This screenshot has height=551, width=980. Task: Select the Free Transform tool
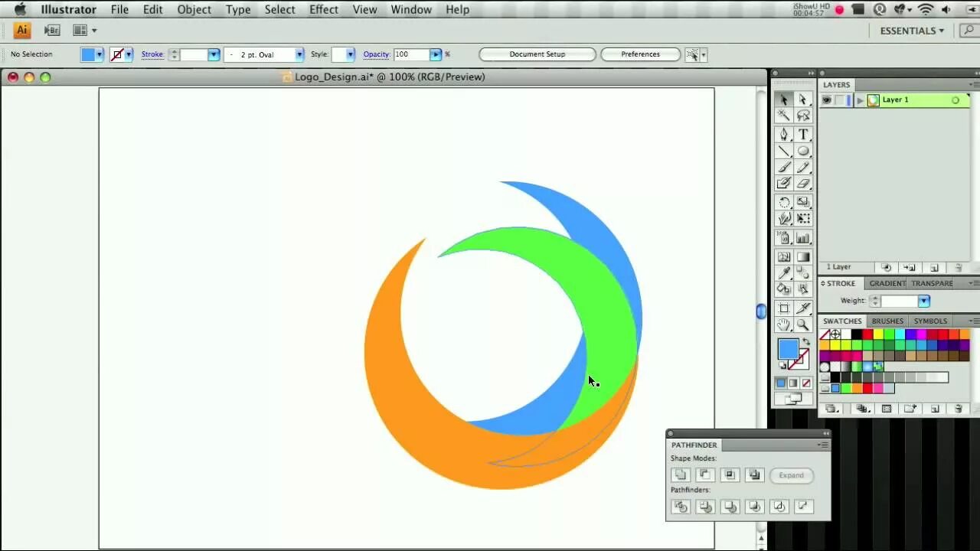tap(803, 219)
